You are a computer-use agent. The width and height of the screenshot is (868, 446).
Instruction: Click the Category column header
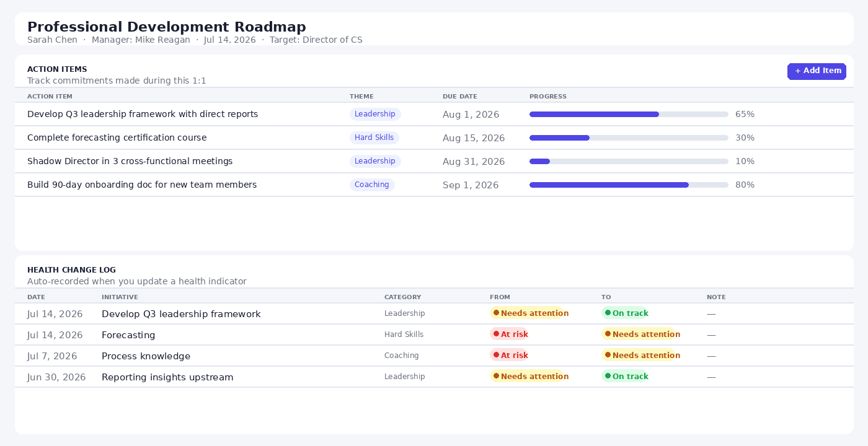click(402, 297)
